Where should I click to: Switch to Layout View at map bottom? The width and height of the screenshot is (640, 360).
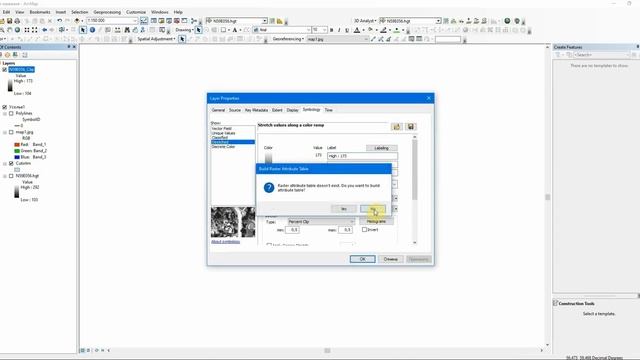[x=89, y=350]
